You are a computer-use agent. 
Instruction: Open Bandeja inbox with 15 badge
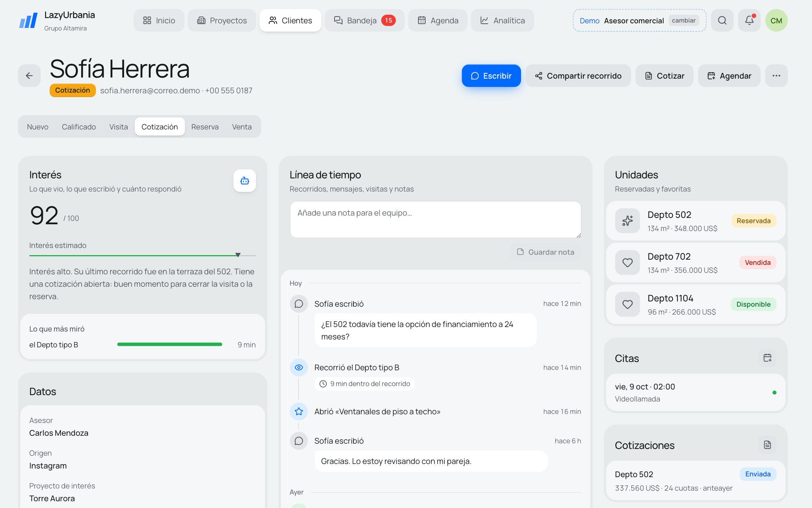coord(365,20)
